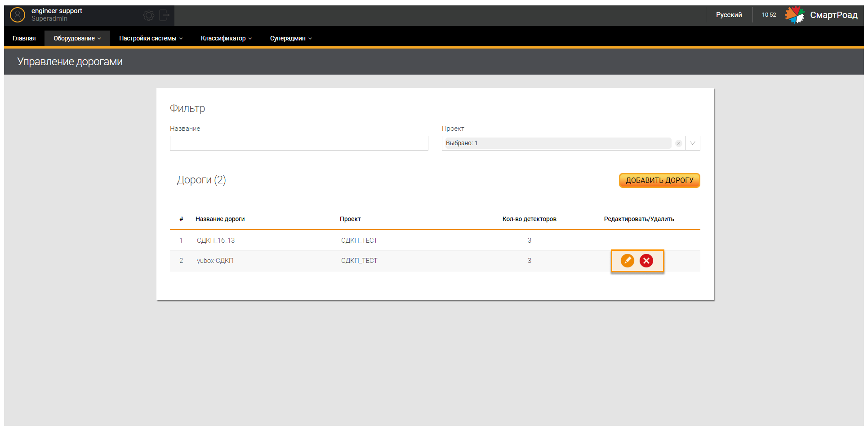Click the Редактировать/Удалить column header

tap(639, 219)
